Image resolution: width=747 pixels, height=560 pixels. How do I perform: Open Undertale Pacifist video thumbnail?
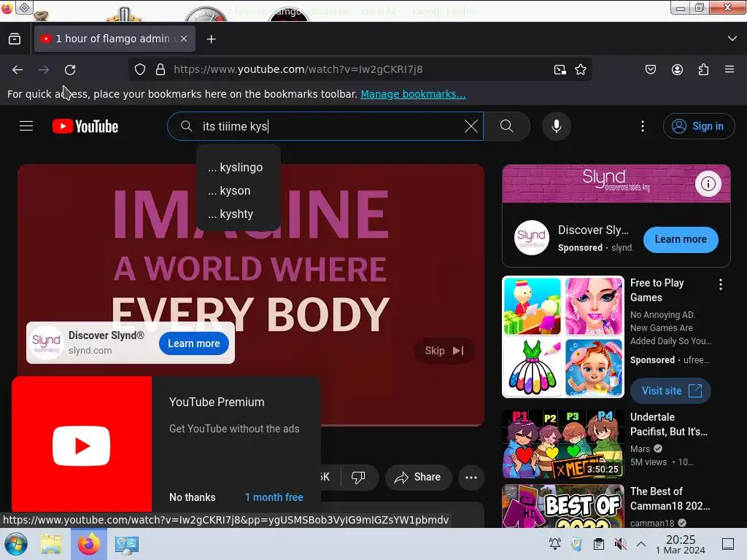click(562, 444)
